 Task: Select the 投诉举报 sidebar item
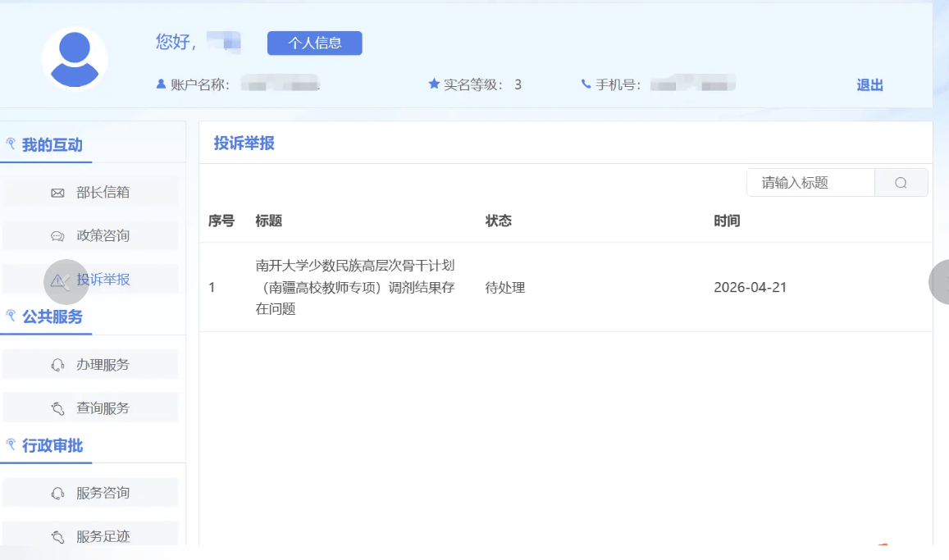[103, 280]
